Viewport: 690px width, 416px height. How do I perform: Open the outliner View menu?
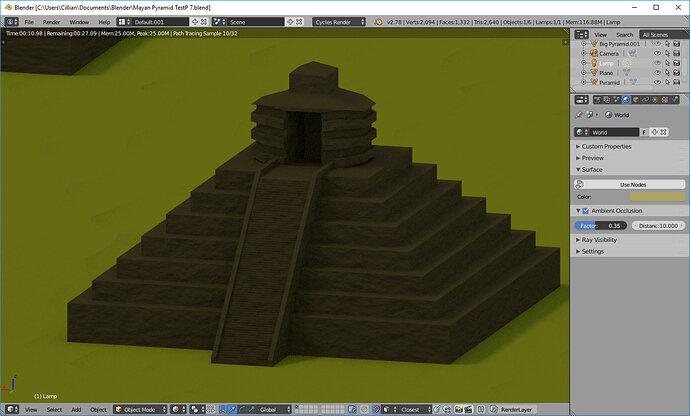click(600, 35)
